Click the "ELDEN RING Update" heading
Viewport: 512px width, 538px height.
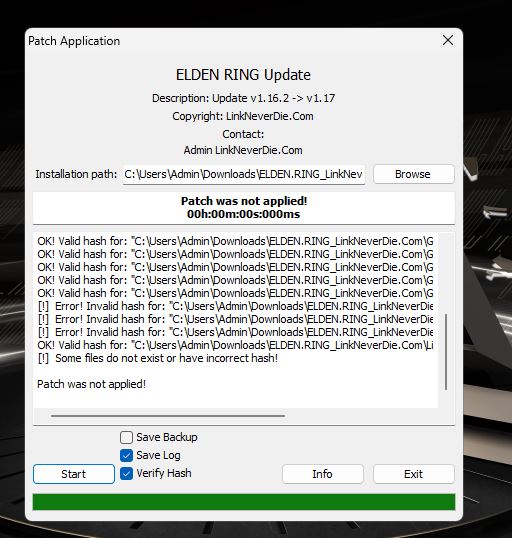(243, 75)
